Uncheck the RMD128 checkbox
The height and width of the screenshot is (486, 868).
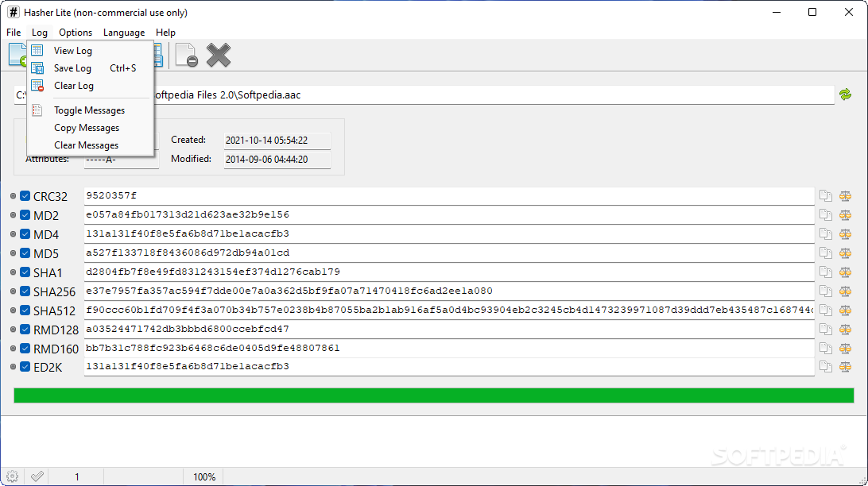[25, 330]
